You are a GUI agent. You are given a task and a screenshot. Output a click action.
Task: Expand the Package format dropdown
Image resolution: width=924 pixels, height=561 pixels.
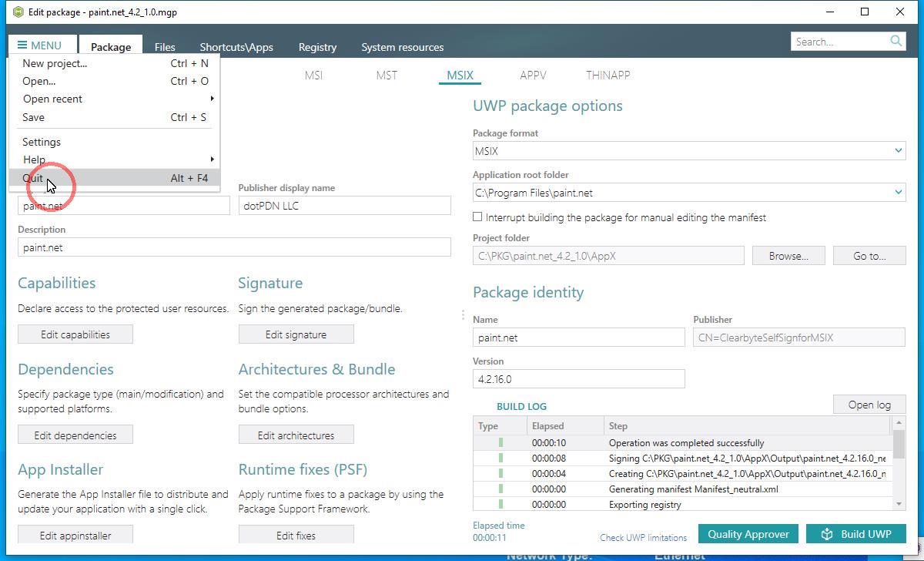898,151
